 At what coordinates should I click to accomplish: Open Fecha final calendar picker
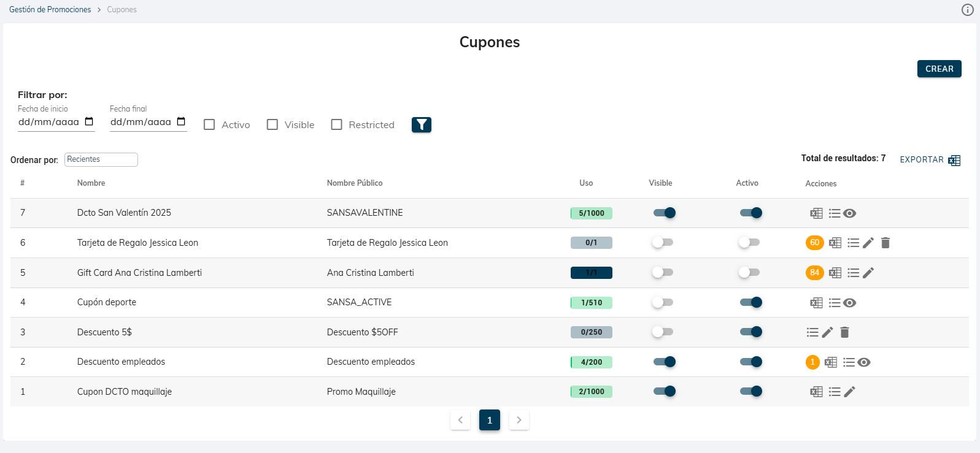pos(181,121)
